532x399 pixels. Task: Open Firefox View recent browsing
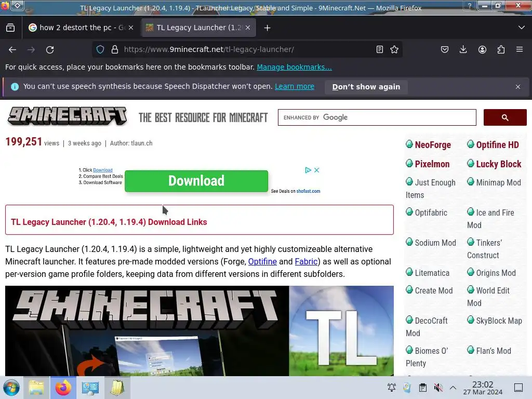pos(10,28)
